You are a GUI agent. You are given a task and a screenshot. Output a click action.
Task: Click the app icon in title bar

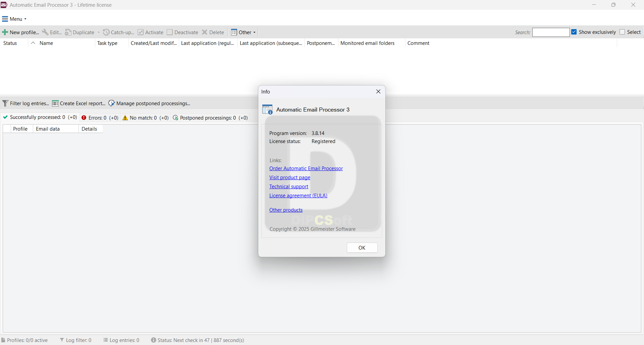[x=4, y=5]
